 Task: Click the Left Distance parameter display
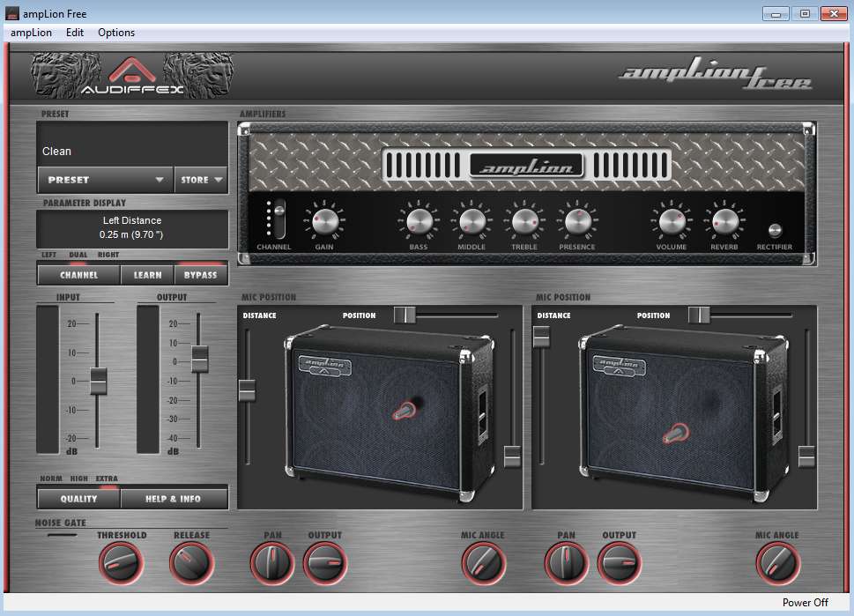point(132,228)
